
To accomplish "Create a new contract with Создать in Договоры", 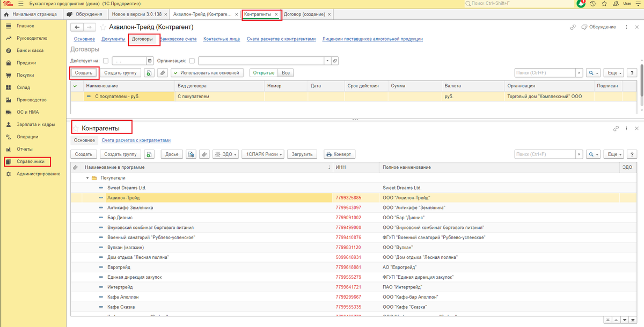I will [x=84, y=72].
